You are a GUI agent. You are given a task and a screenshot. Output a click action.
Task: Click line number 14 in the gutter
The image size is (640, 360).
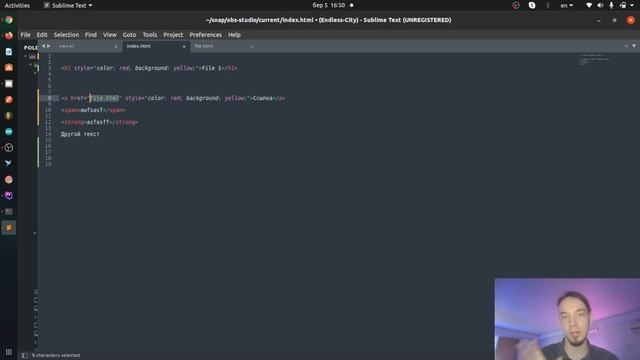[x=48, y=134]
